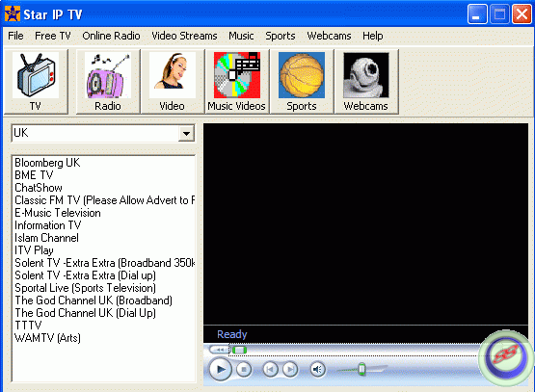Minimize the Star IP TV window

point(477,14)
